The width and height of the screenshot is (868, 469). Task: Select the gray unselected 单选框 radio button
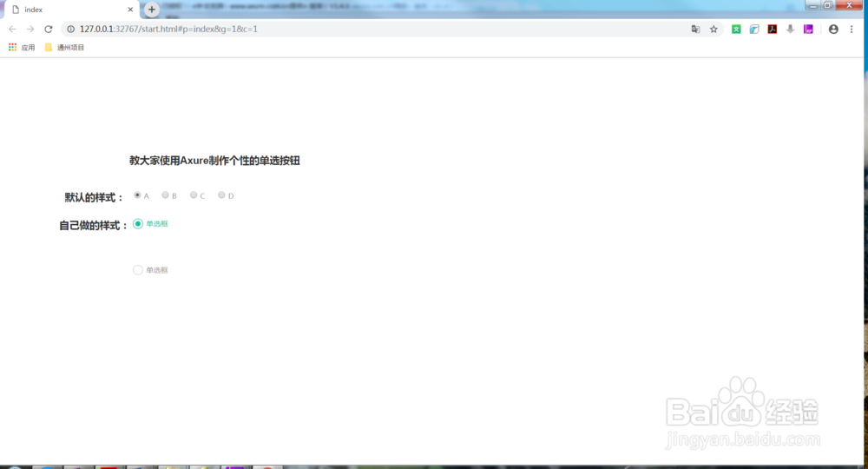(x=138, y=269)
